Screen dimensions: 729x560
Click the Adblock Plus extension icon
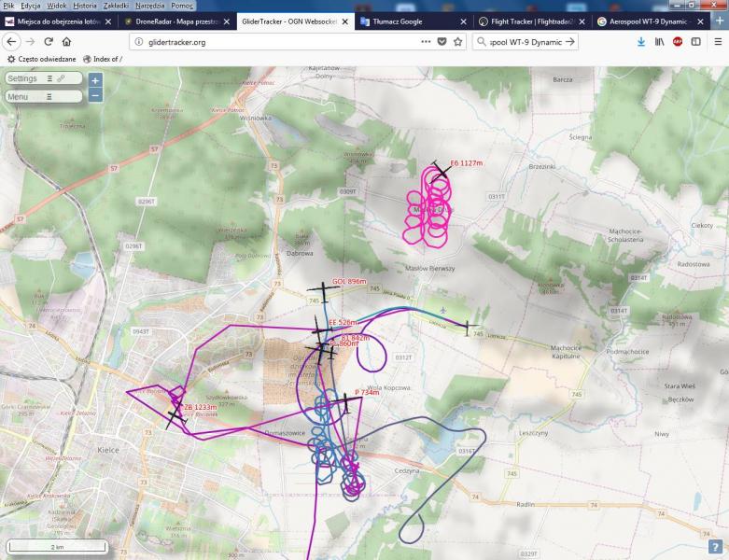tap(678, 42)
